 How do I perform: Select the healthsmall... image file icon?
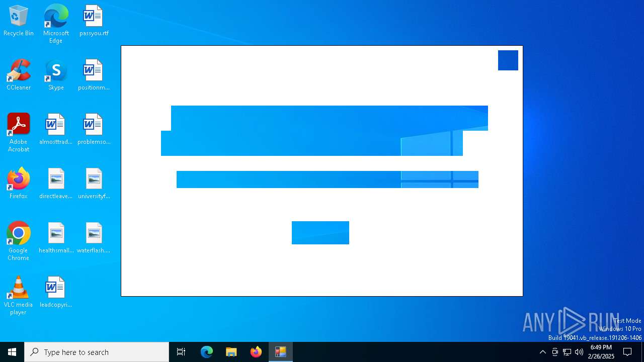tap(56, 238)
